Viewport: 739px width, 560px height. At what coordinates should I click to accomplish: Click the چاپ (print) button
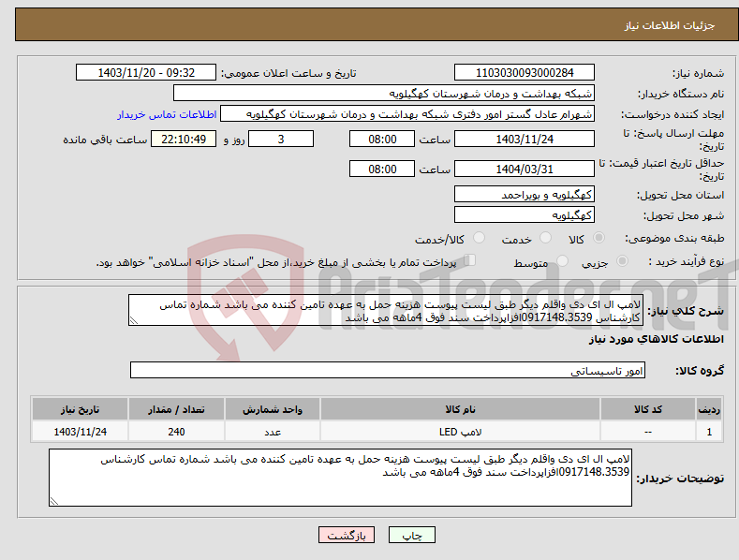pyautogui.click(x=411, y=535)
